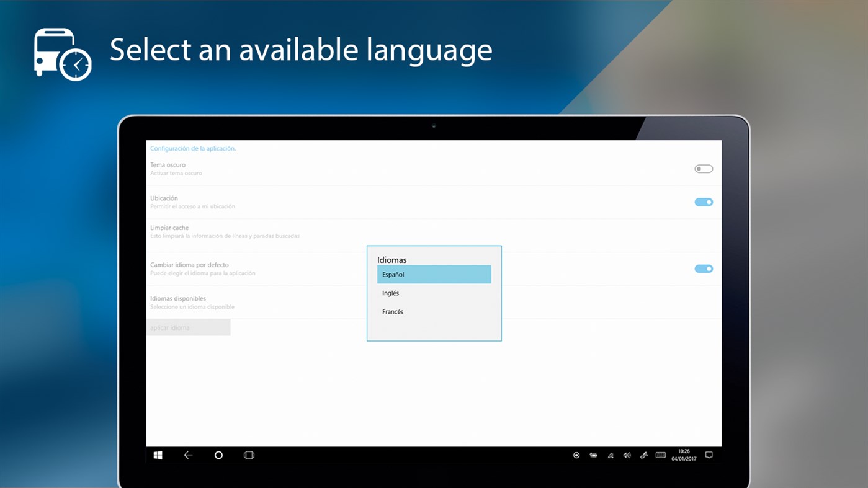Open the volume control icon

point(626,455)
